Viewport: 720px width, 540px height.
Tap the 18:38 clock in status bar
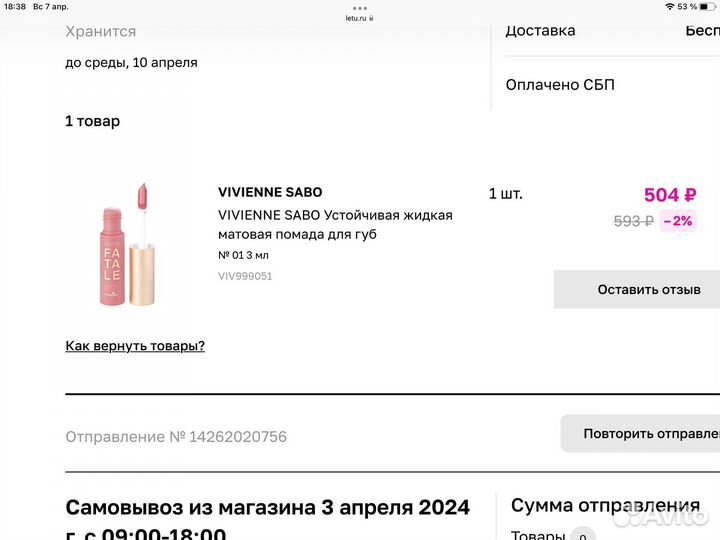(15, 6)
